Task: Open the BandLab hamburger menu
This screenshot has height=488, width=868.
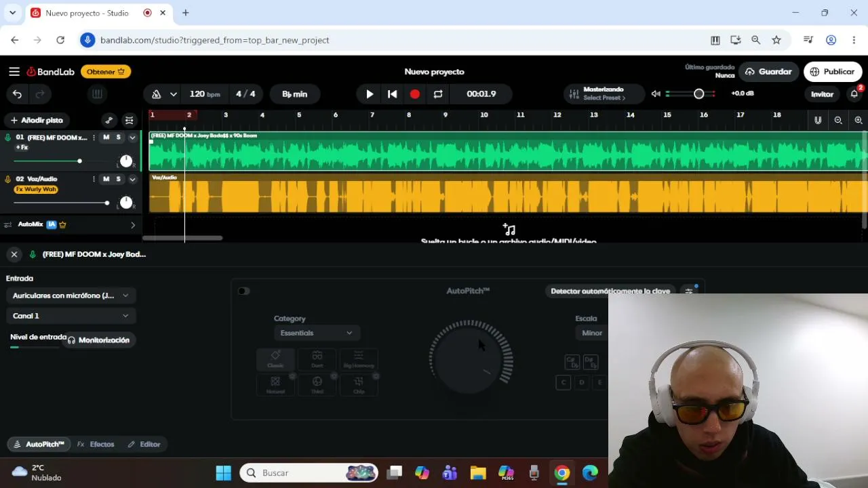Action: point(14,71)
